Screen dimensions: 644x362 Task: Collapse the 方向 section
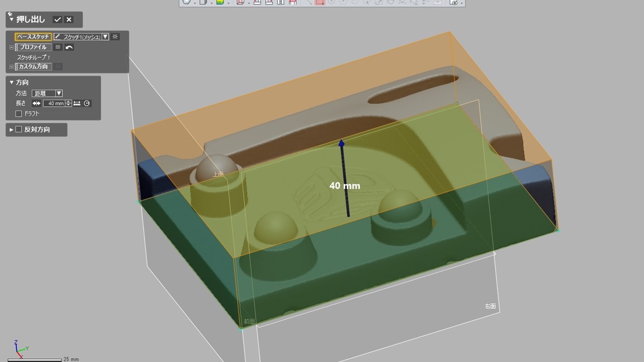pyautogui.click(x=12, y=82)
